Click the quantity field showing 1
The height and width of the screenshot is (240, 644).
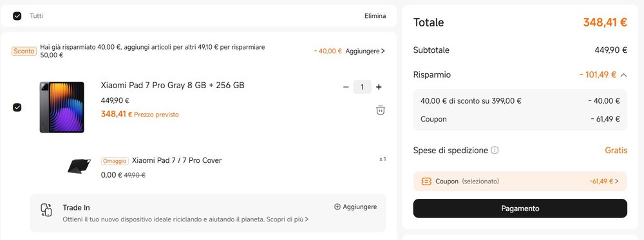(362, 87)
